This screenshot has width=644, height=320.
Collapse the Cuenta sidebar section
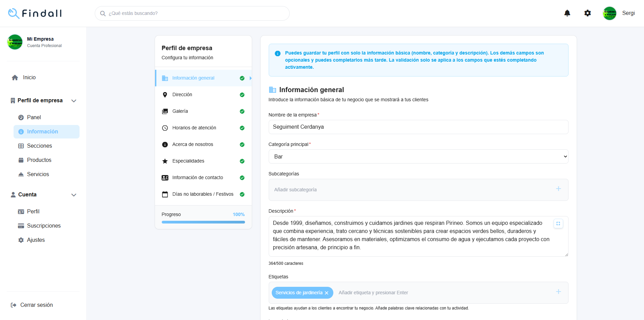[x=74, y=195]
